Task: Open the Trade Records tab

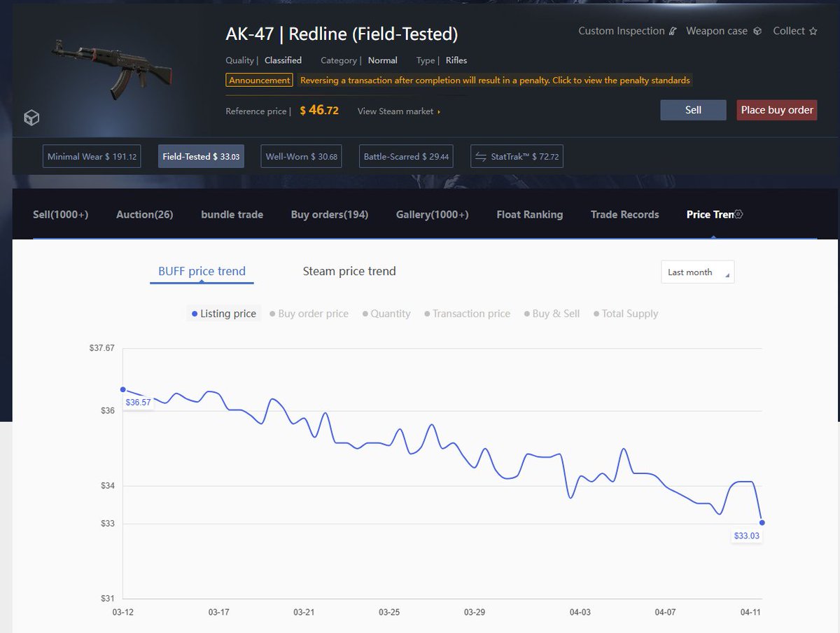Action: pos(624,214)
